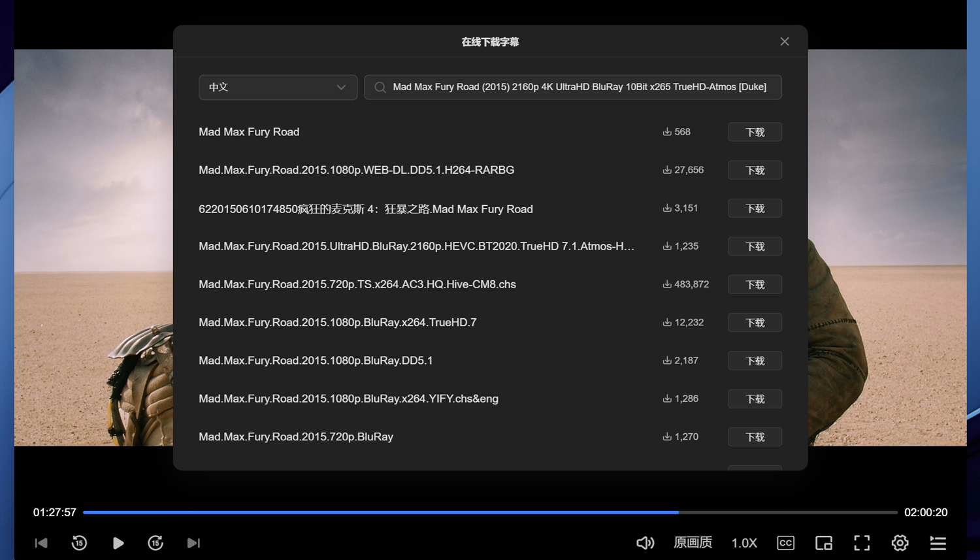Download the 疯狂的麦克斯4 subtitle
980x560 pixels.
point(755,208)
